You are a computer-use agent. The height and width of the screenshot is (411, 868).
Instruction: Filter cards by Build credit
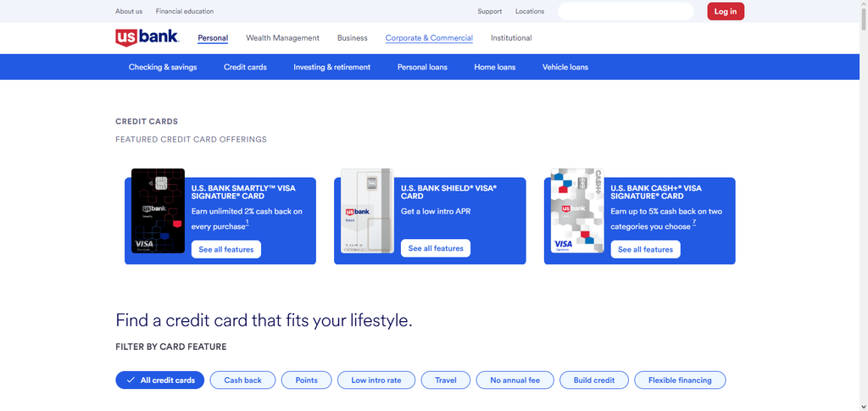(x=594, y=380)
